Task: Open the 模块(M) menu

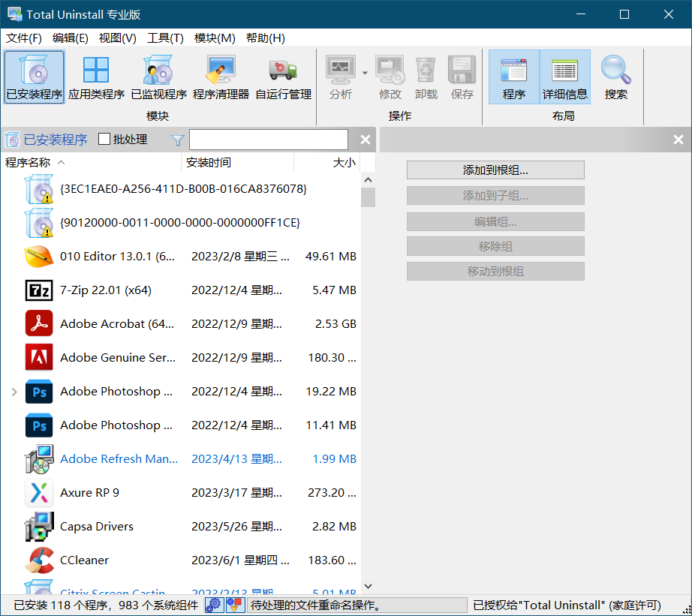Action: [x=215, y=38]
